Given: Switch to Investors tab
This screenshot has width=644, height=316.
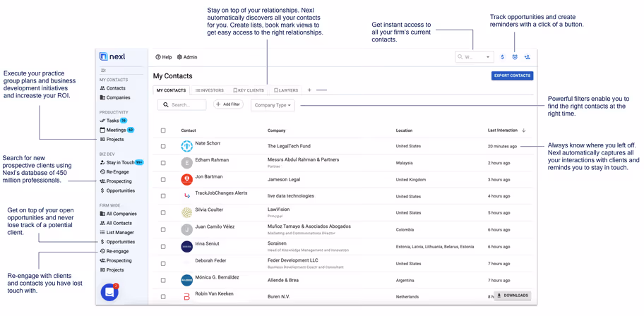Looking at the screenshot, I should [x=209, y=90].
